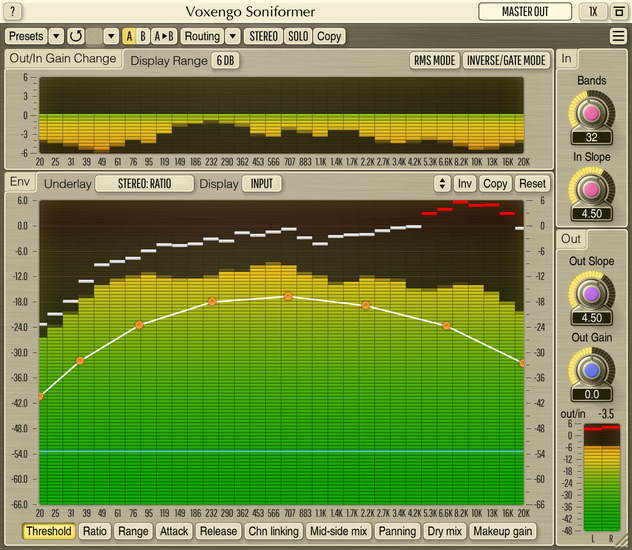Click the envelope up-down arrows stepper

(442, 184)
